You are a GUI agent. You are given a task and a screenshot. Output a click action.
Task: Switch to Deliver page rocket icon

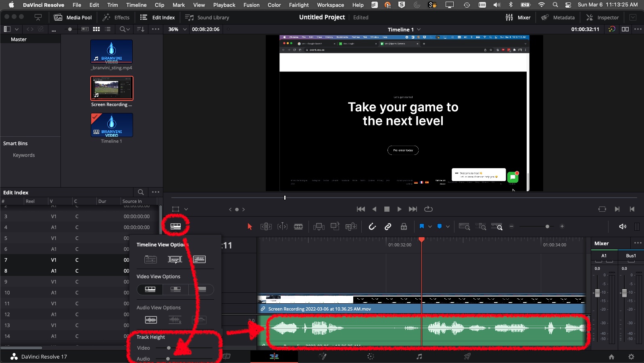point(467,357)
